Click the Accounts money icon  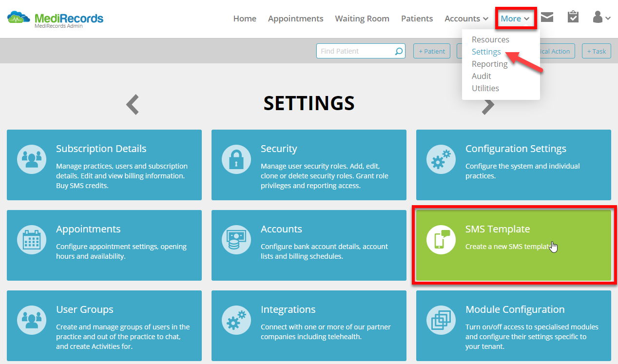click(x=236, y=239)
